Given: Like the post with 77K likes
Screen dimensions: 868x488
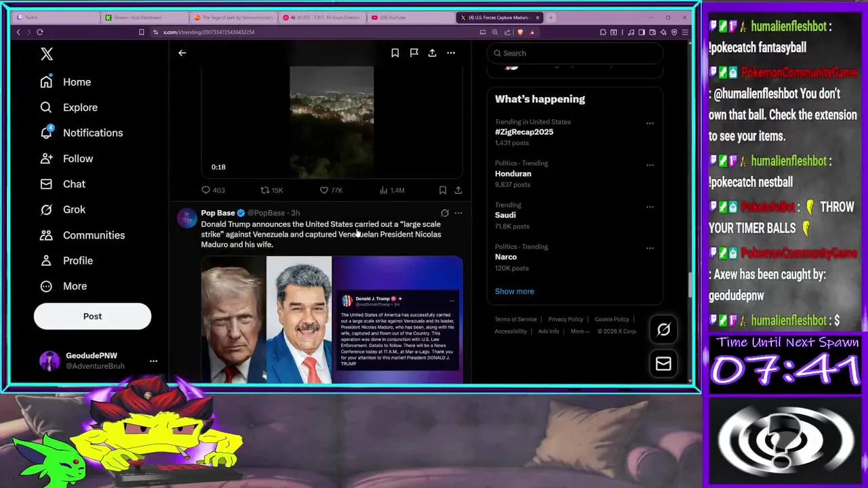Looking at the screenshot, I should tap(324, 190).
